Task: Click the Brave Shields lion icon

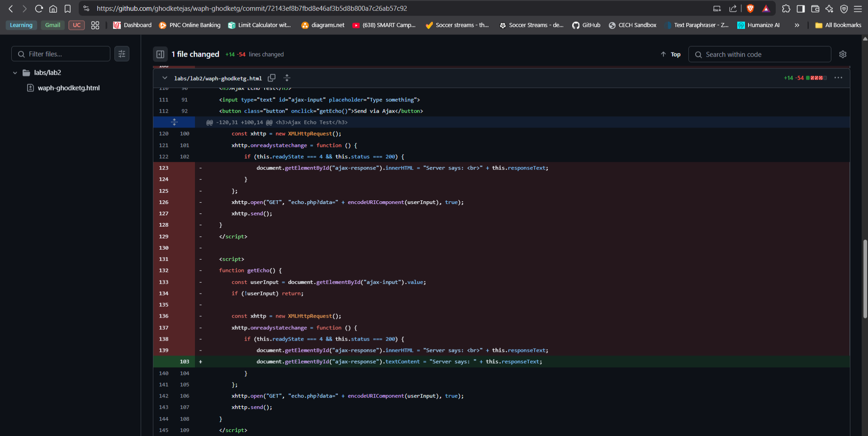Action: point(750,9)
